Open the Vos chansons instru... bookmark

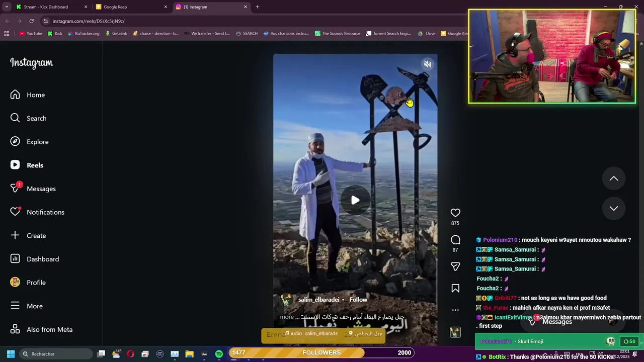pos(286,34)
